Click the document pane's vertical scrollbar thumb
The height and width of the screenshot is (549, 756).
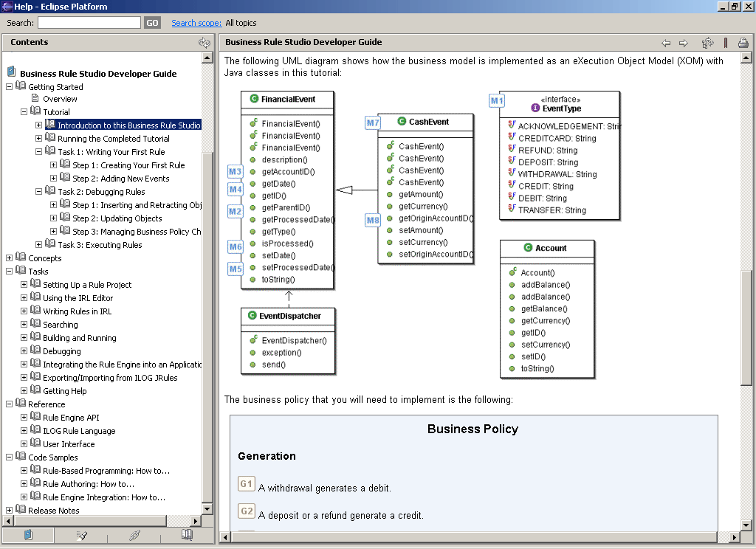(x=746, y=328)
